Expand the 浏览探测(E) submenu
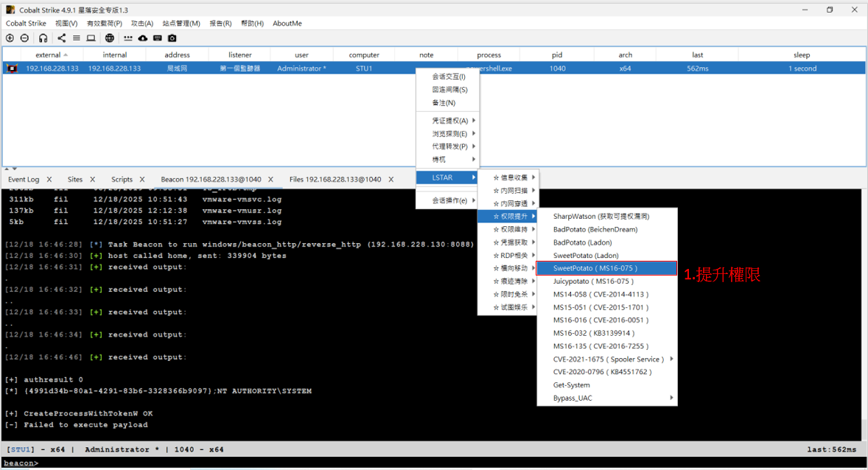This screenshot has width=868, height=470. click(447, 133)
